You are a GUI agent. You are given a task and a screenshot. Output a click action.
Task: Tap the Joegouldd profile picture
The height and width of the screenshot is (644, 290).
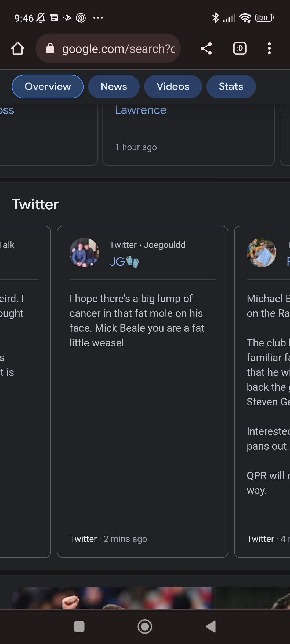pos(84,253)
